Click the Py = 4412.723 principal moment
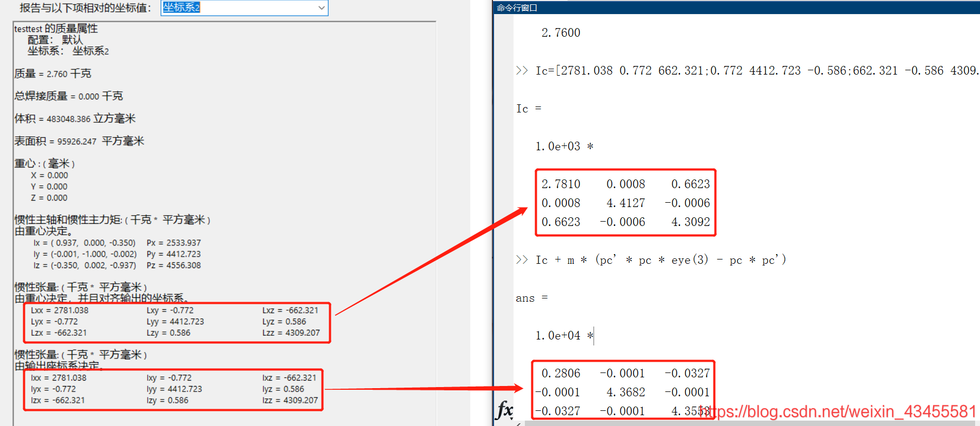Image resolution: width=980 pixels, height=426 pixels. coord(174,254)
